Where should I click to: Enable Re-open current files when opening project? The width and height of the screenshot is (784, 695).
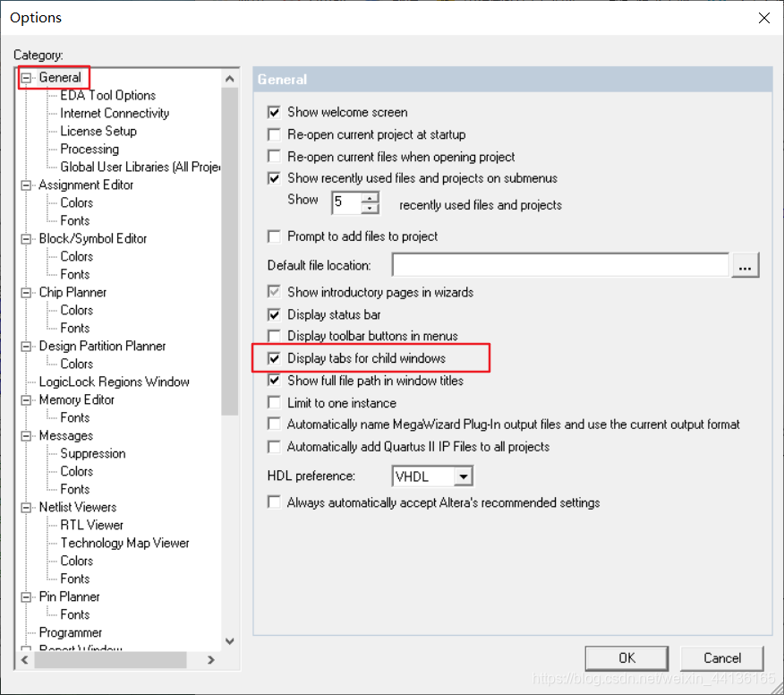click(274, 157)
